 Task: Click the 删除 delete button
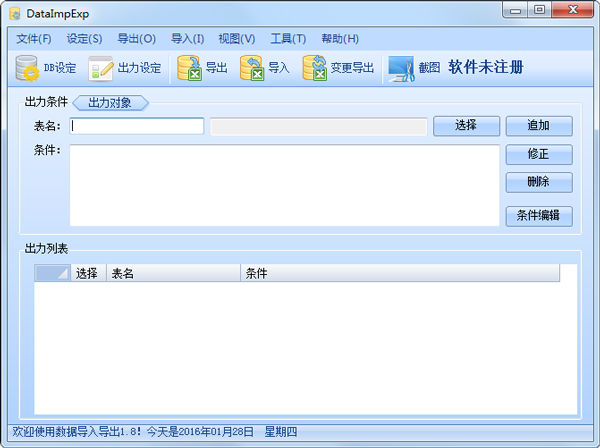click(x=539, y=182)
